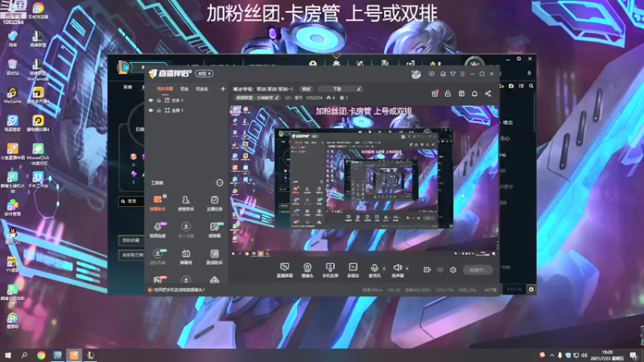This screenshot has height=362, width=644.
Task: Add the 直播屏幕 screen capture source
Action: [x=284, y=270]
